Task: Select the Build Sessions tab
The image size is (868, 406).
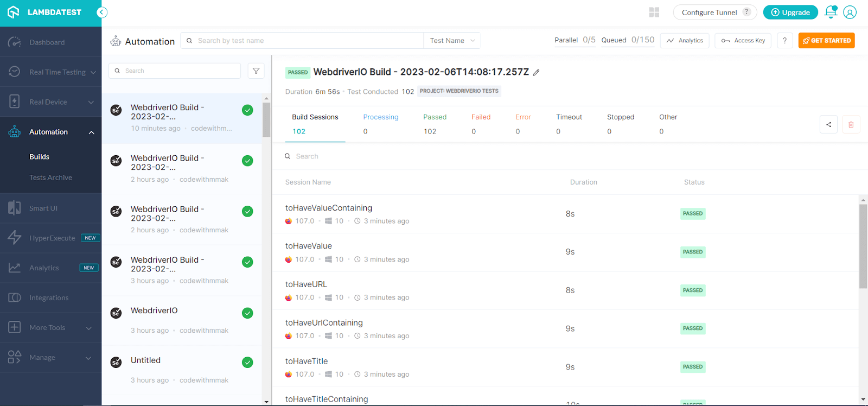Action: (x=315, y=124)
